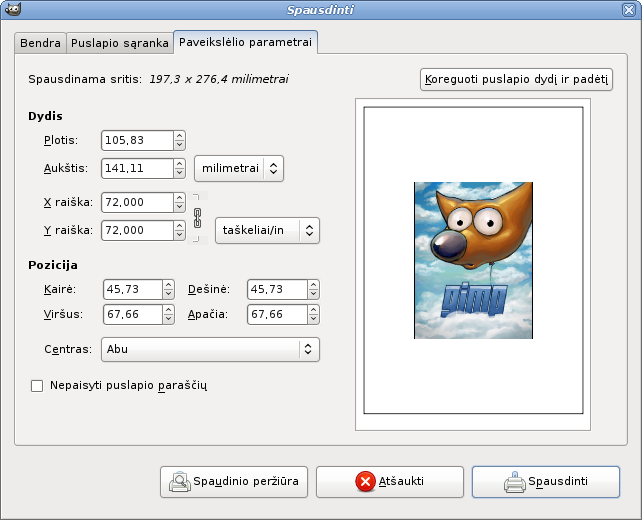Switch to the Bendra tab

(40, 44)
